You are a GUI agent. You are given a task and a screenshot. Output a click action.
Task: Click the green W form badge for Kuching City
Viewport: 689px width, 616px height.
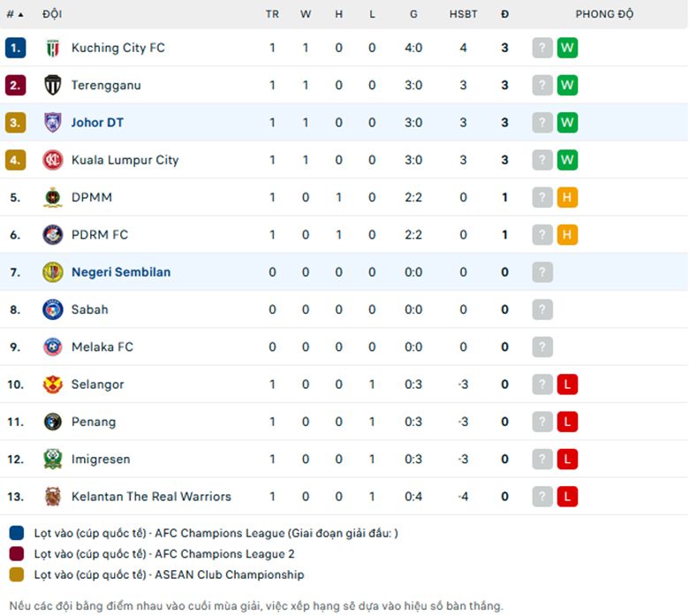(567, 48)
